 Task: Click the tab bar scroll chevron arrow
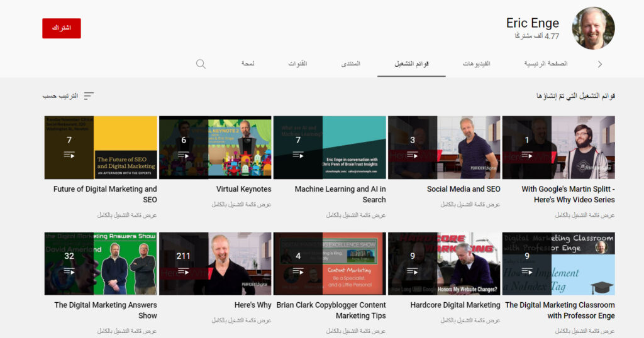point(599,64)
